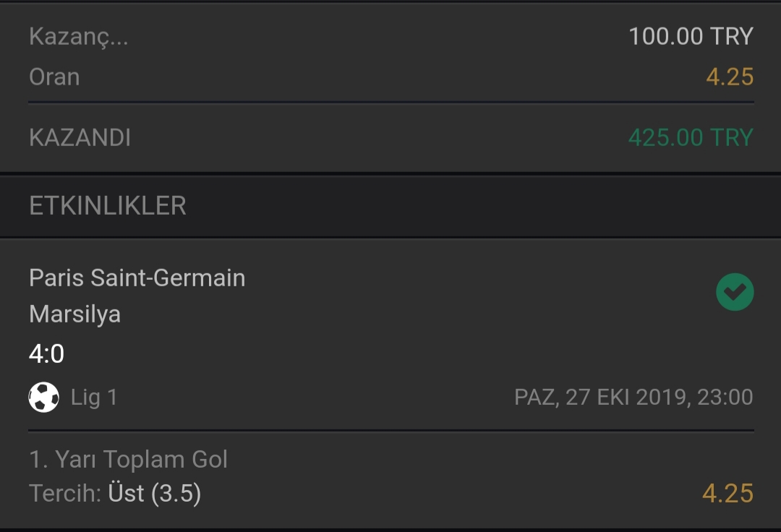781x532 pixels.
Task: Tap the soccer ball sport icon
Action: [44, 397]
